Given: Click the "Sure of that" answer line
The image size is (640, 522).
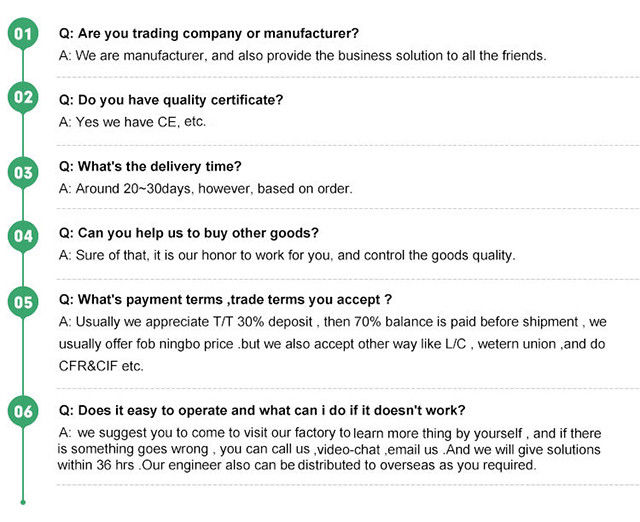Looking at the screenshot, I should point(287,255).
